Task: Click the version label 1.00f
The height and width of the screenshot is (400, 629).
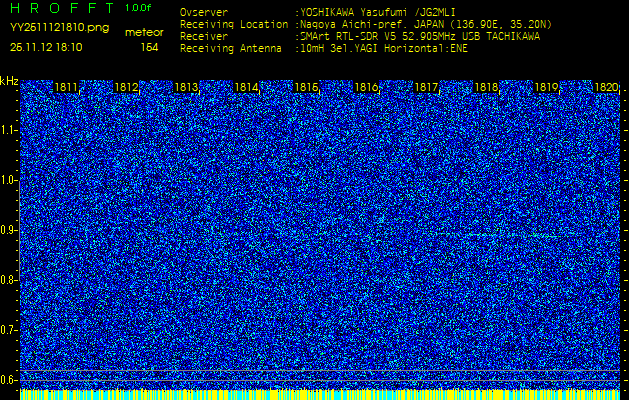Action: 138,8
